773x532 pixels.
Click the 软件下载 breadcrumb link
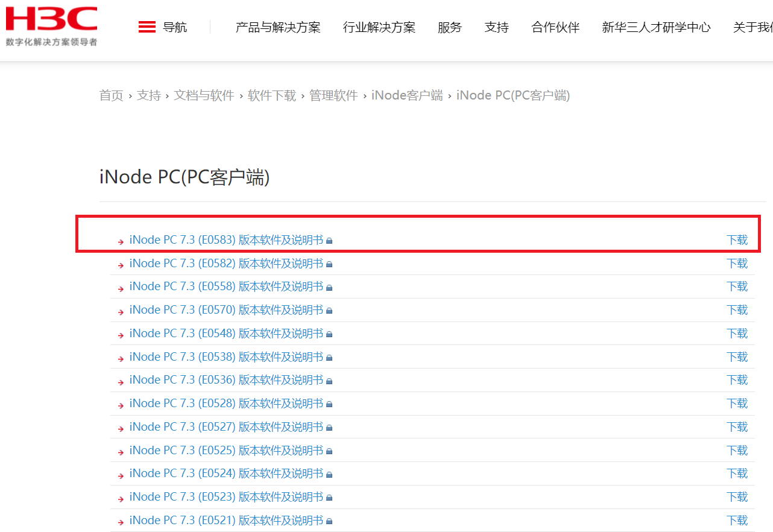[272, 95]
